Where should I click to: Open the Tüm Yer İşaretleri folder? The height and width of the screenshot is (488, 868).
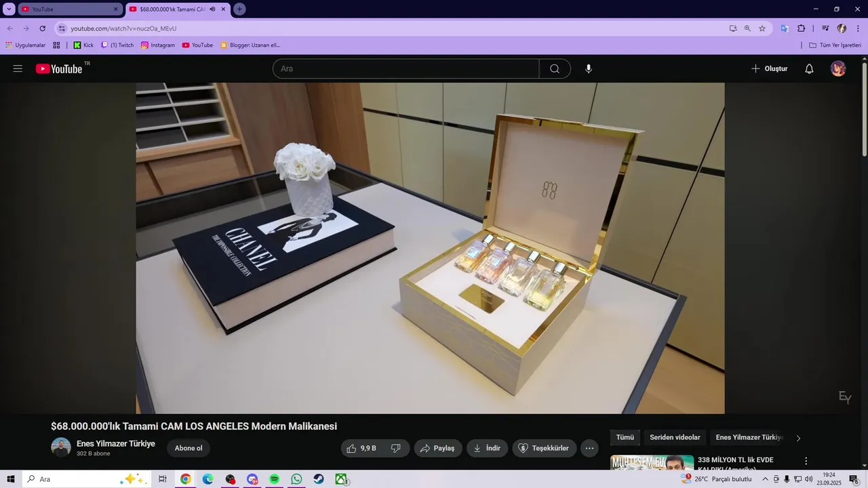(x=835, y=45)
